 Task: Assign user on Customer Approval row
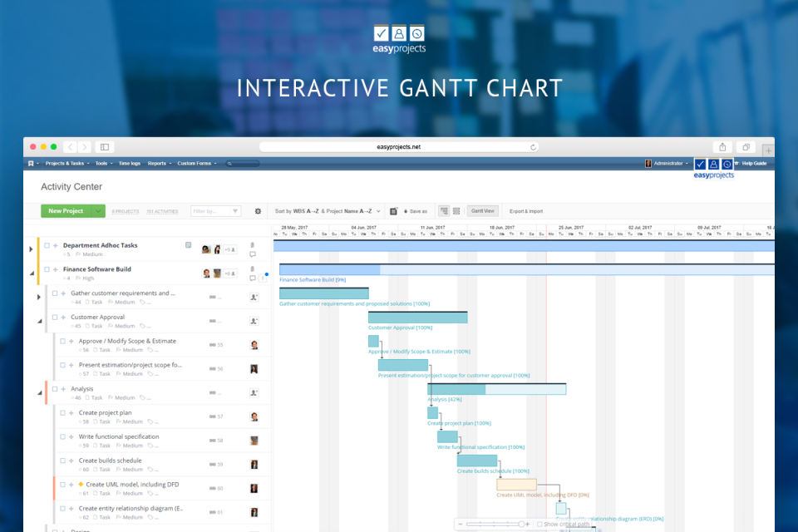(x=254, y=321)
